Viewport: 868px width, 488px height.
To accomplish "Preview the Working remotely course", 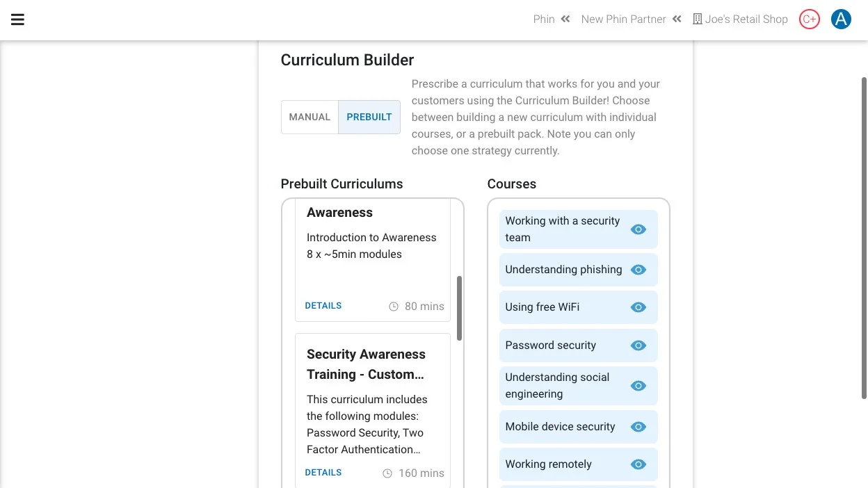I will tap(638, 464).
